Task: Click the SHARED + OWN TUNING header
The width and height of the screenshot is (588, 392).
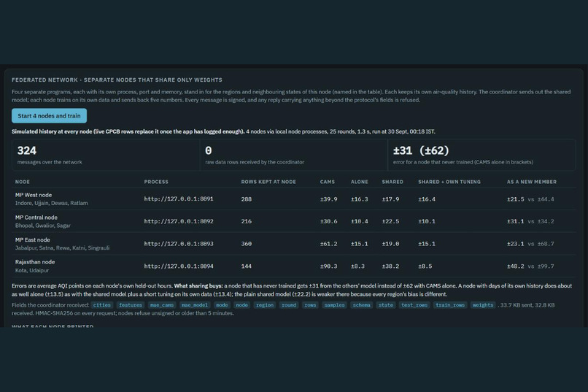Action: (x=449, y=182)
